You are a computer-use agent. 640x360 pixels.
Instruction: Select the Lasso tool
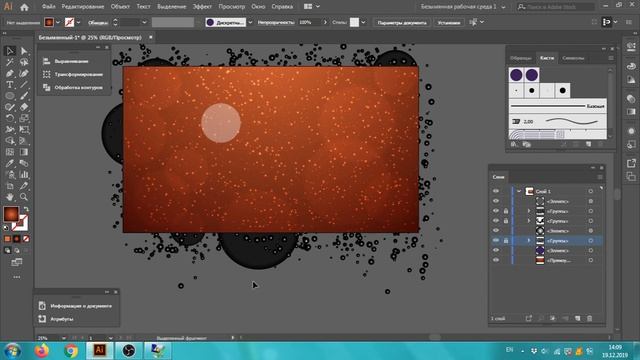(x=24, y=62)
